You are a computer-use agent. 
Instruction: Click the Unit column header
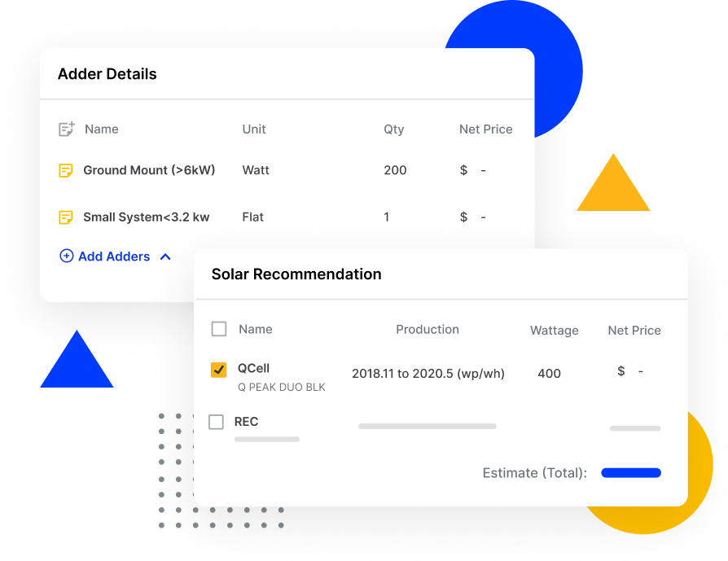coord(254,129)
